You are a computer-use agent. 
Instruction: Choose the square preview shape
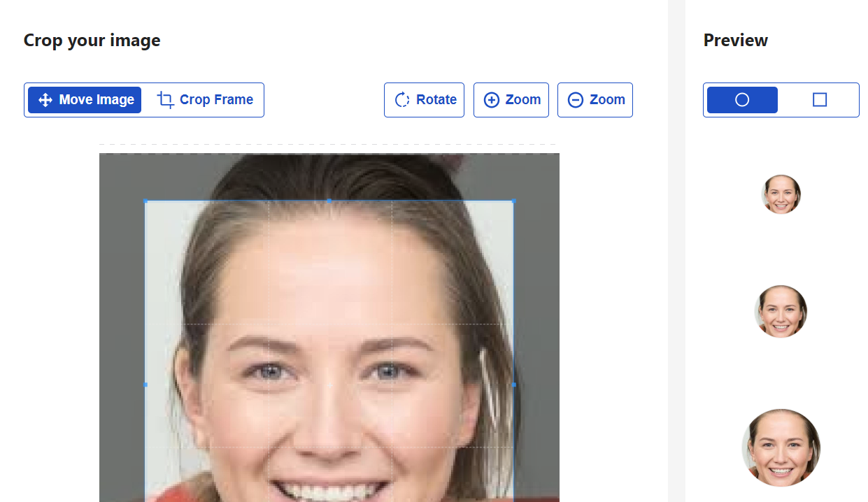[x=820, y=100]
